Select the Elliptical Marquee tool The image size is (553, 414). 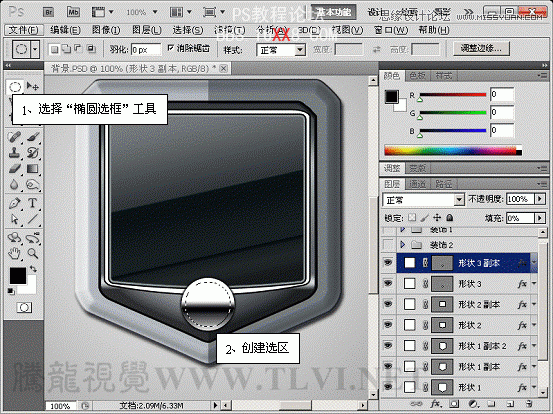tap(14, 86)
